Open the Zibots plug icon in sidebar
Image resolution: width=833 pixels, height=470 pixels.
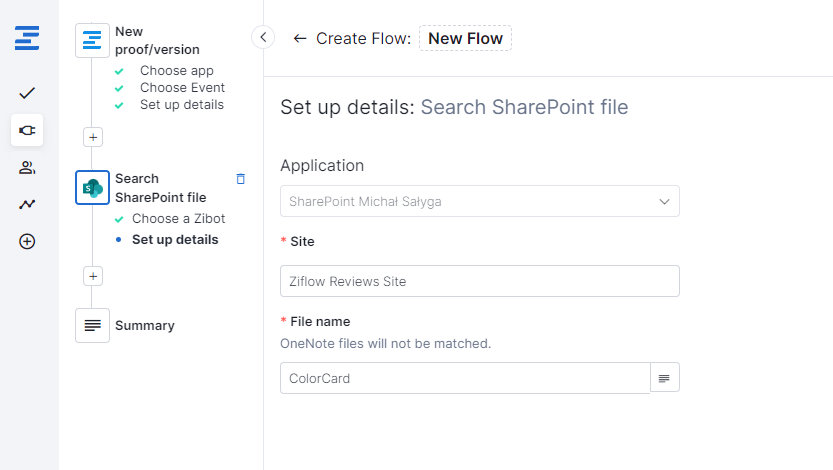point(27,130)
